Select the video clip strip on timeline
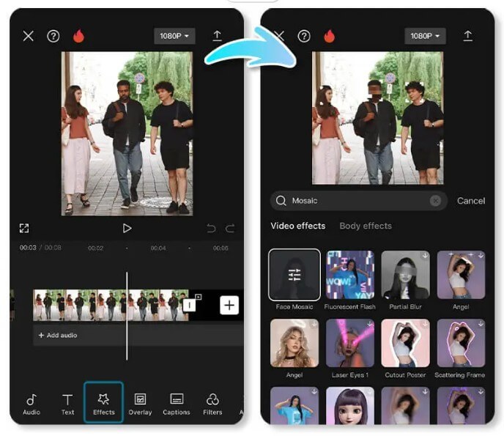The height and width of the screenshot is (436, 504). tap(111, 305)
